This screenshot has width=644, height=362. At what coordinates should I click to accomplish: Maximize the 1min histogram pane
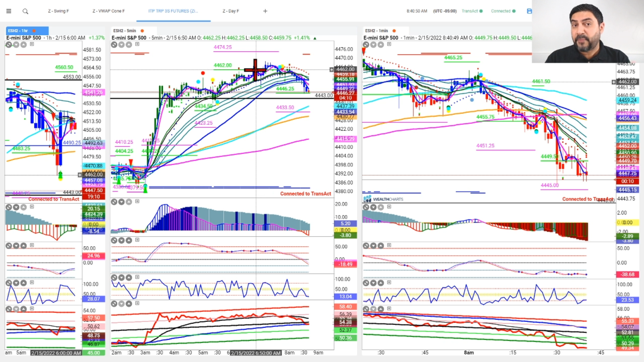point(389,206)
